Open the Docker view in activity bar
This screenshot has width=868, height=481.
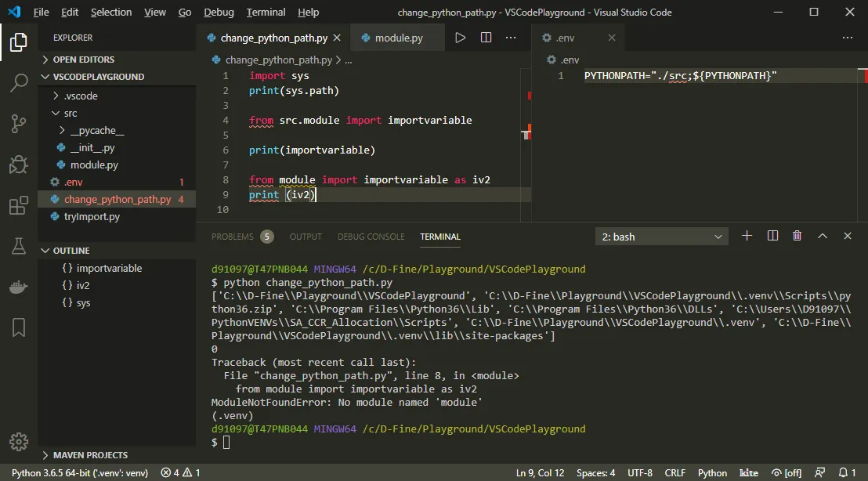point(18,287)
